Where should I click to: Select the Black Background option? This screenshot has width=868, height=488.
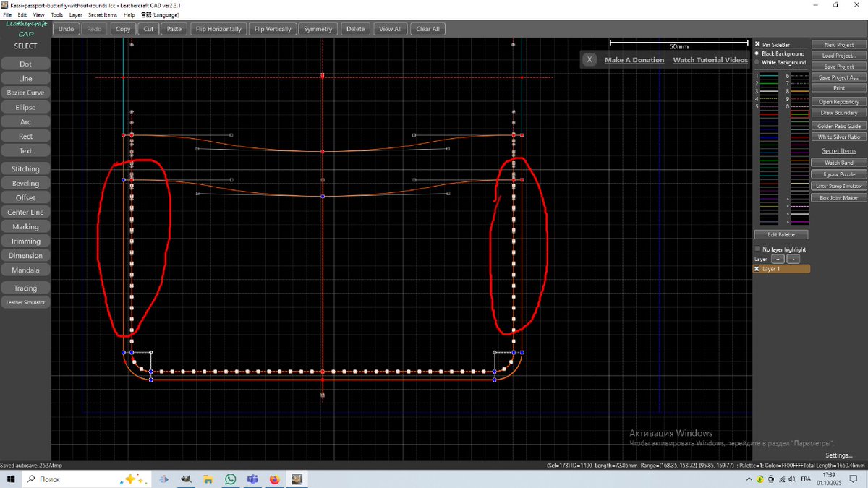click(758, 53)
